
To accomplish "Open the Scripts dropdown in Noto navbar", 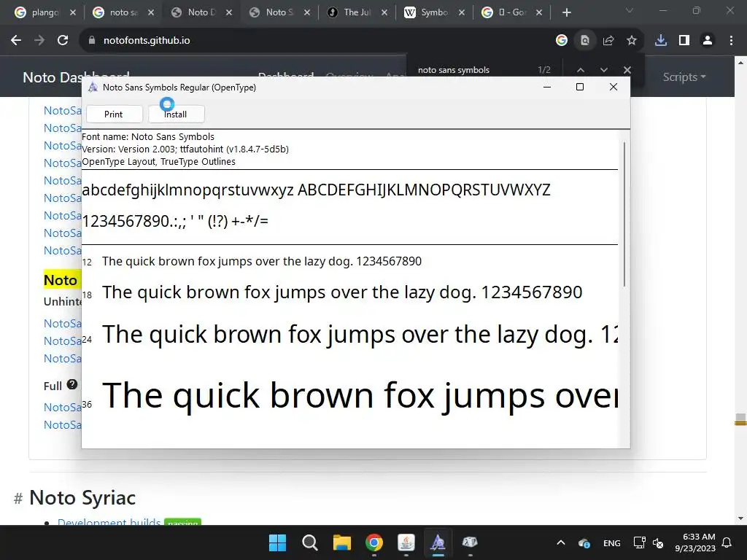I will click(684, 77).
